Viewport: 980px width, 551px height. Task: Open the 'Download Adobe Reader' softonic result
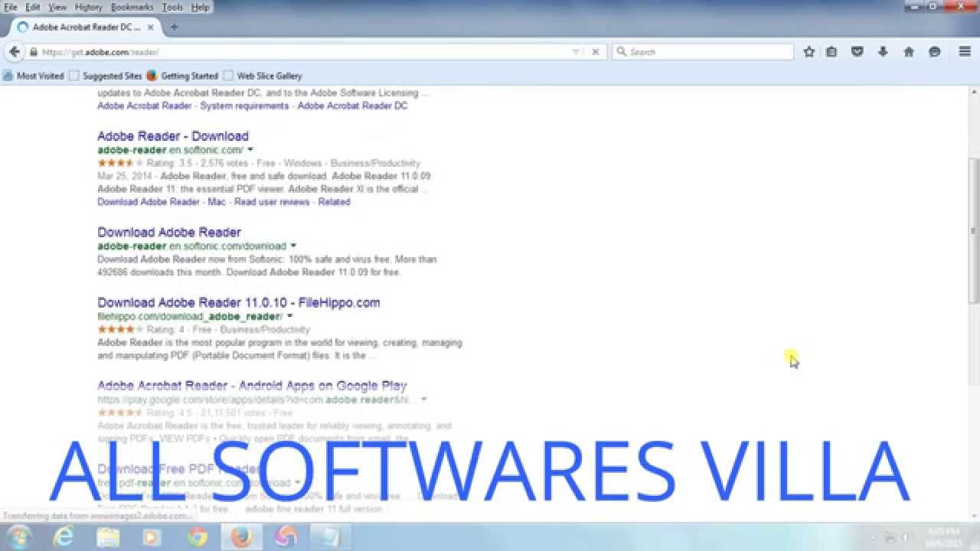(169, 232)
